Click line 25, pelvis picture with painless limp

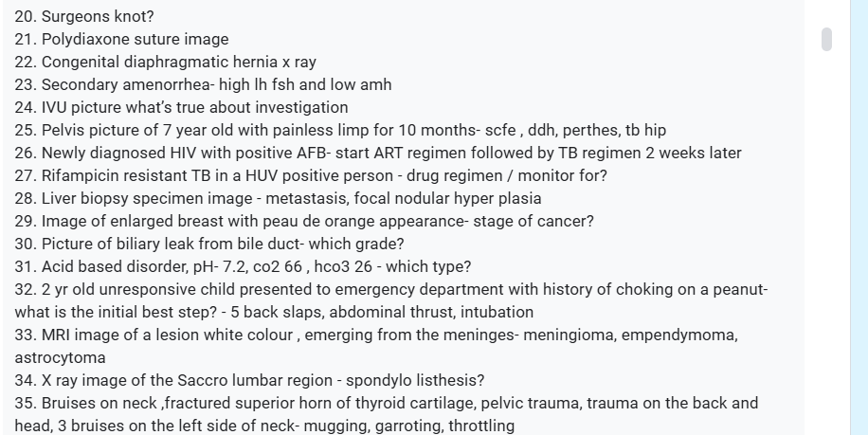click(340, 130)
